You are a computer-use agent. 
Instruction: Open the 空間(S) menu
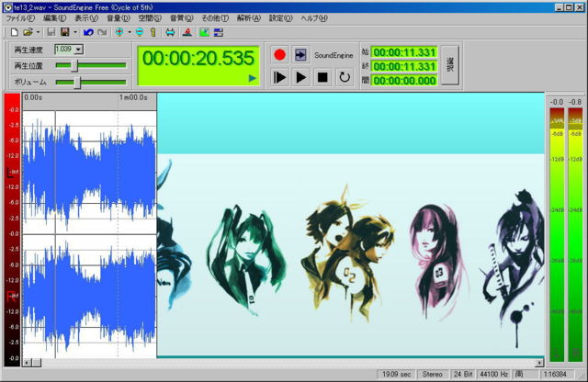tap(150, 18)
